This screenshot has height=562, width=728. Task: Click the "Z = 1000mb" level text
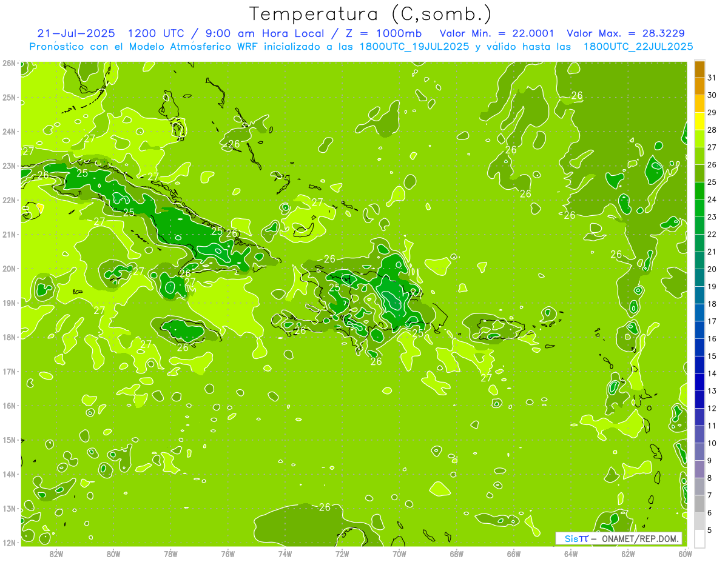[x=383, y=33]
